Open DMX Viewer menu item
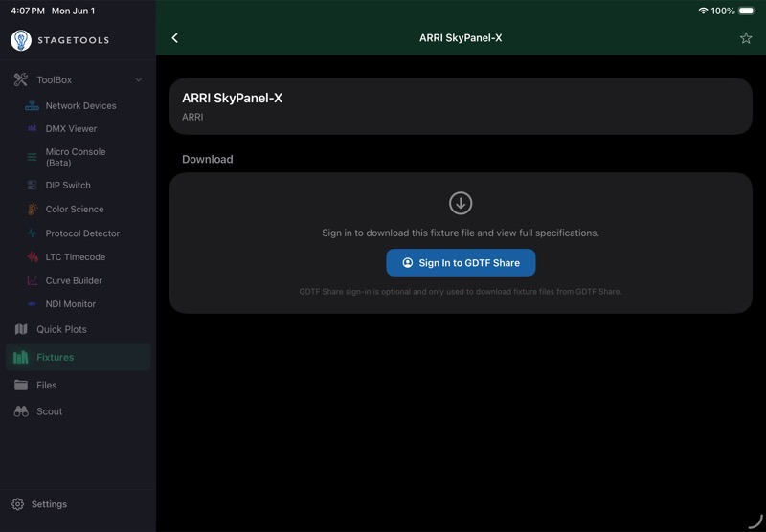 [71, 129]
